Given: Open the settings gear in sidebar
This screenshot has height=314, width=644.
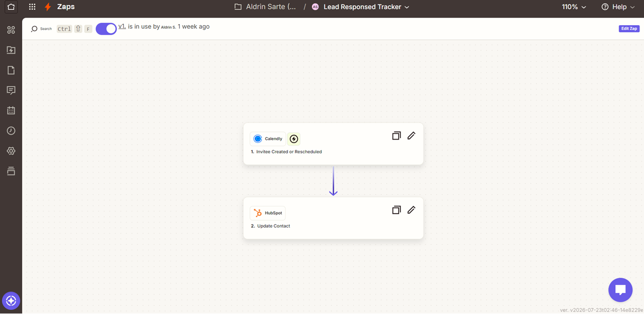Looking at the screenshot, I should pos(11,151).
